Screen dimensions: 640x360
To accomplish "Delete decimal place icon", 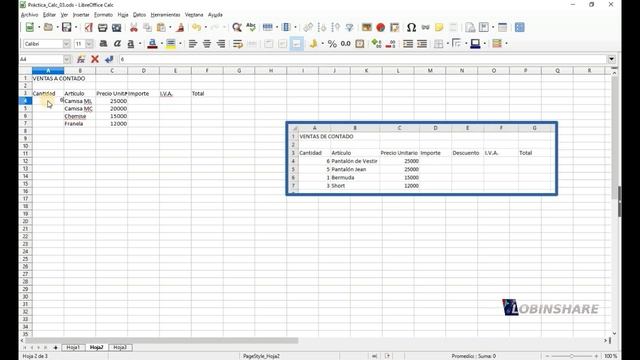I will tap(390, 44).
